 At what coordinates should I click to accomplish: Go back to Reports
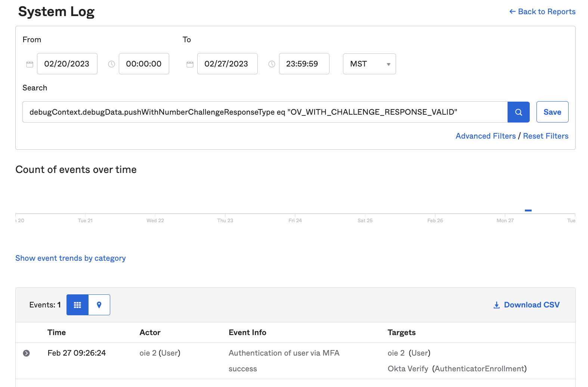(542, 12)
